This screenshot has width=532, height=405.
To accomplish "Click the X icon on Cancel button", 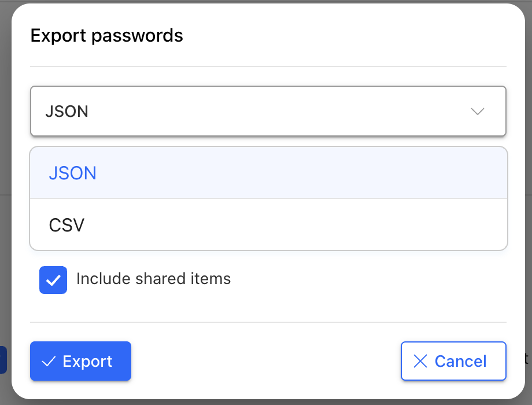I will [x=420, y=361].
